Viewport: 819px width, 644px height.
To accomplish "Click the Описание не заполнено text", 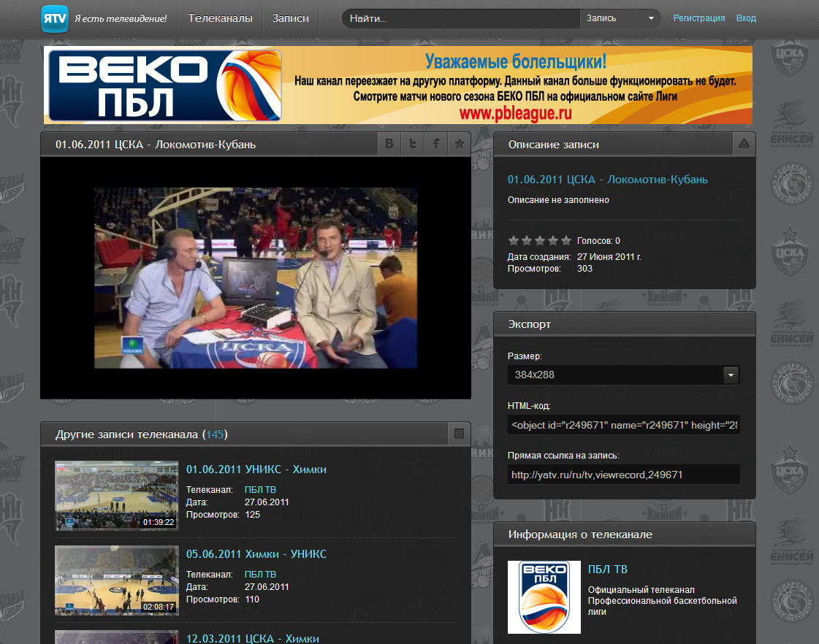I will pyautogui.click(x=558, y=200).
